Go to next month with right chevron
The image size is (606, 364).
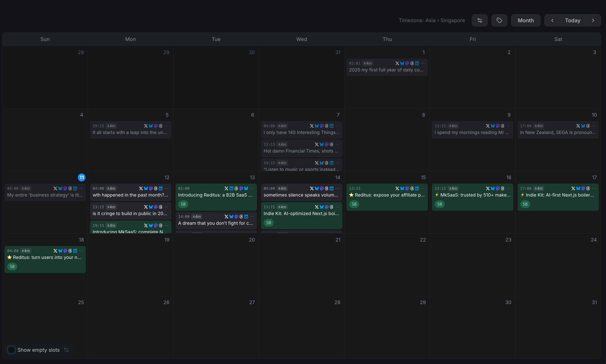pos(593,20)
